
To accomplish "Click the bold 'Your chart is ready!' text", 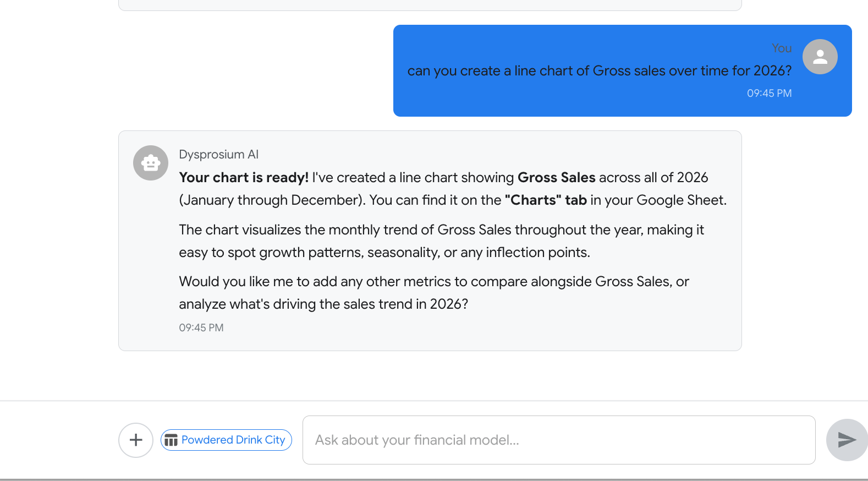I will click(244, 178).
